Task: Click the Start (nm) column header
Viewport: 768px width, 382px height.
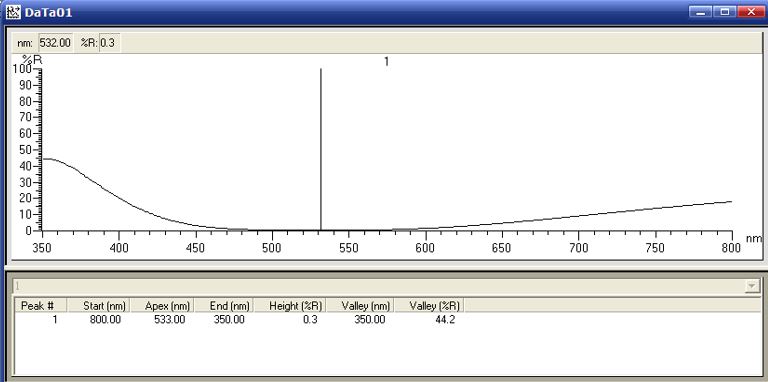Action: click(99, 306)
